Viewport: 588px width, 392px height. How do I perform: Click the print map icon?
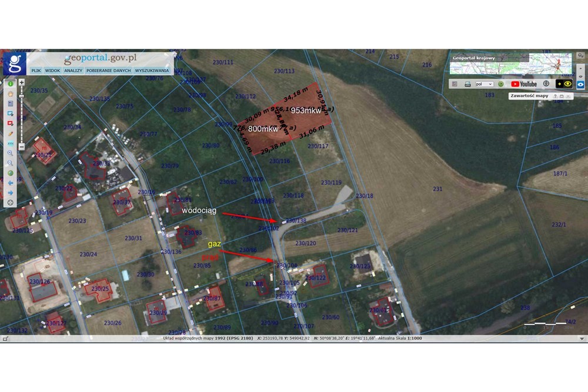(467, 84)
